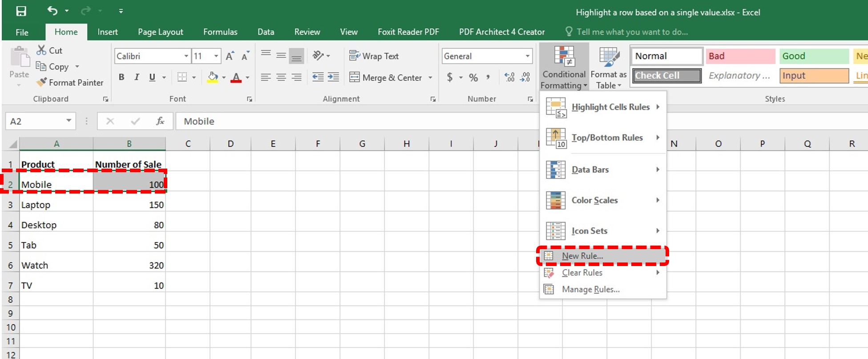Expand the Merge & Center dropdown arrow
868x359 pixels.
[x=430, y=77]
